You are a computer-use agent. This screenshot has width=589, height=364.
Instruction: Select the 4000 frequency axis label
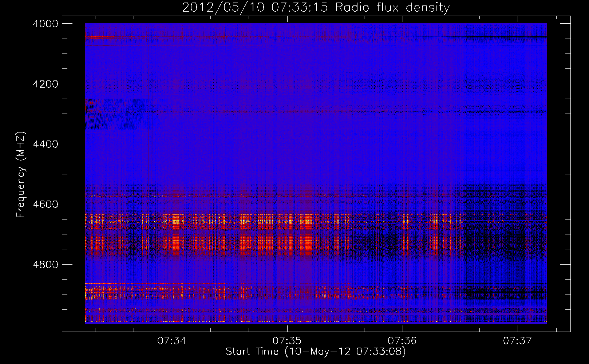[46, 24]
